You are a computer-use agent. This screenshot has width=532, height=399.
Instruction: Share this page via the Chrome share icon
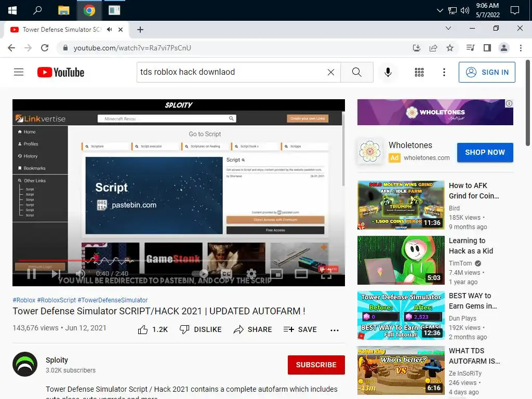[x=433, y=48]
